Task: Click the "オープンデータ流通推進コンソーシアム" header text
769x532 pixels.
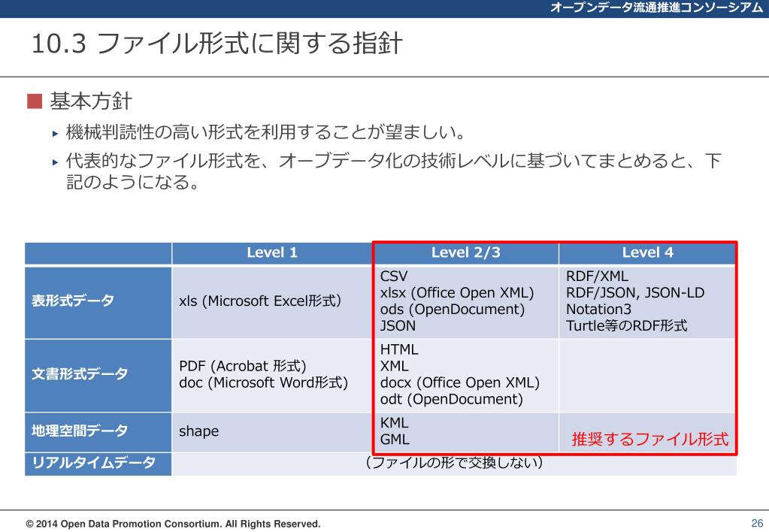Action: 656,8
